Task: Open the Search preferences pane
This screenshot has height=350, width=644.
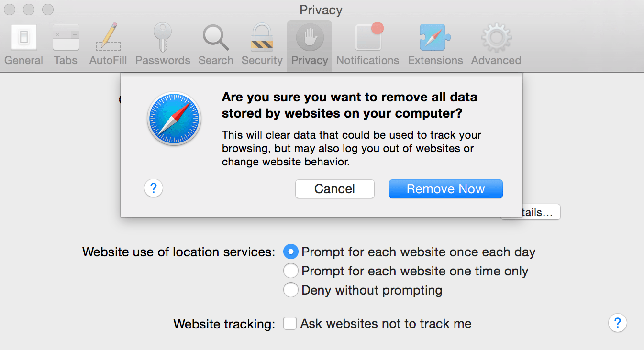Action: coord(215,43)
